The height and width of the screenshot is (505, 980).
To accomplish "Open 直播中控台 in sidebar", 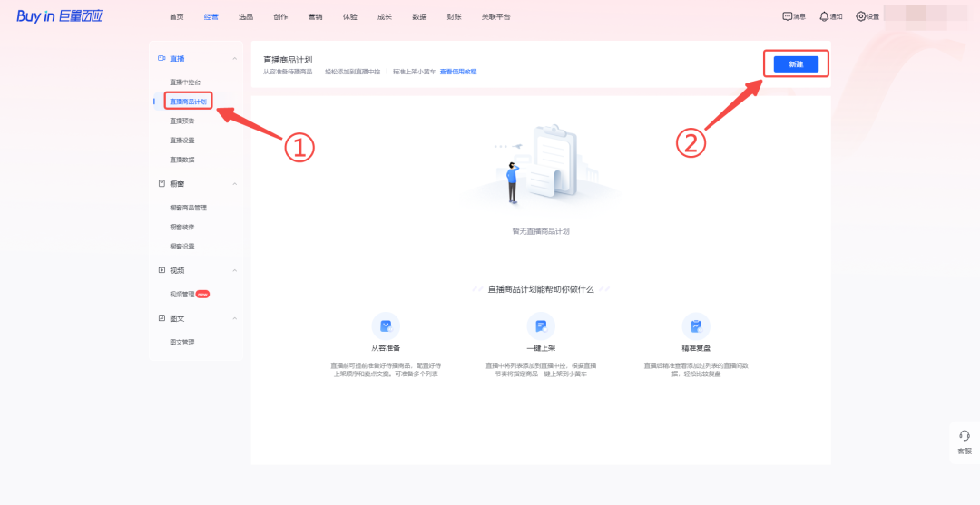I will [x=185, y=83].
